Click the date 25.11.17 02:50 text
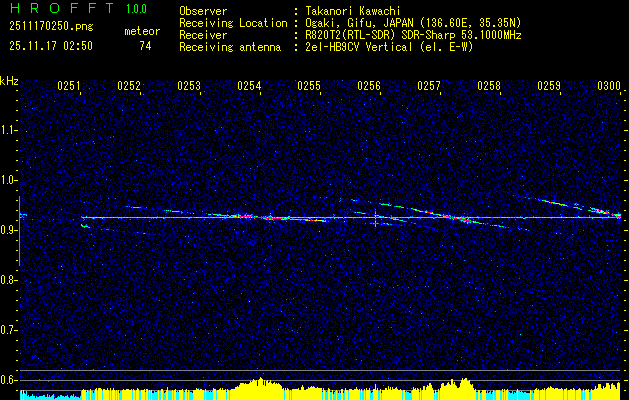This screenshot has height=400, width=629. [51, 46]
